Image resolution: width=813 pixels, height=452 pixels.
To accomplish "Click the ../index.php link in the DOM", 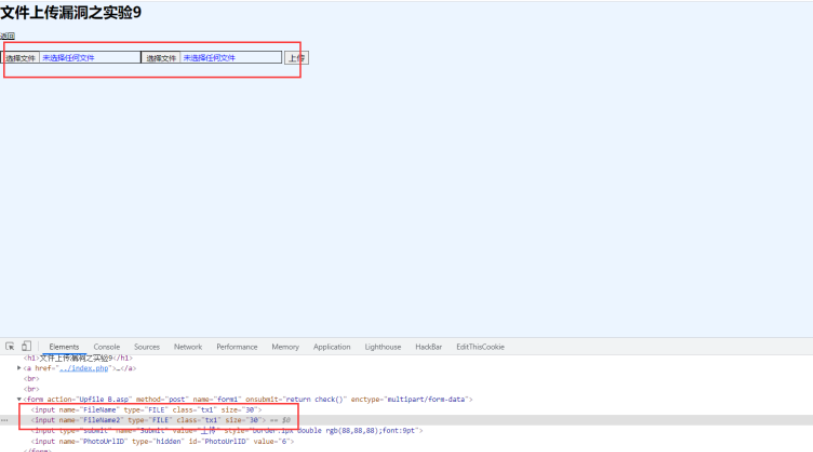I will [82, 368].
